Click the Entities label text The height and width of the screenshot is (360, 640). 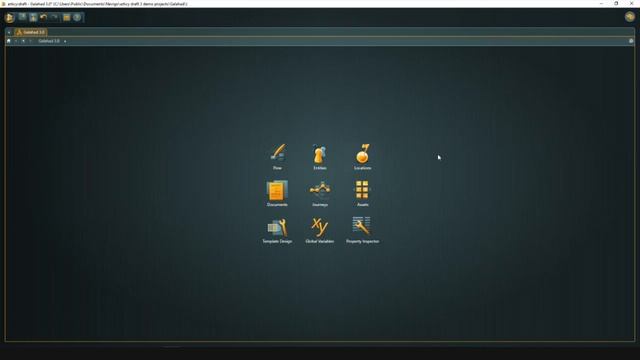click(320, 168)
